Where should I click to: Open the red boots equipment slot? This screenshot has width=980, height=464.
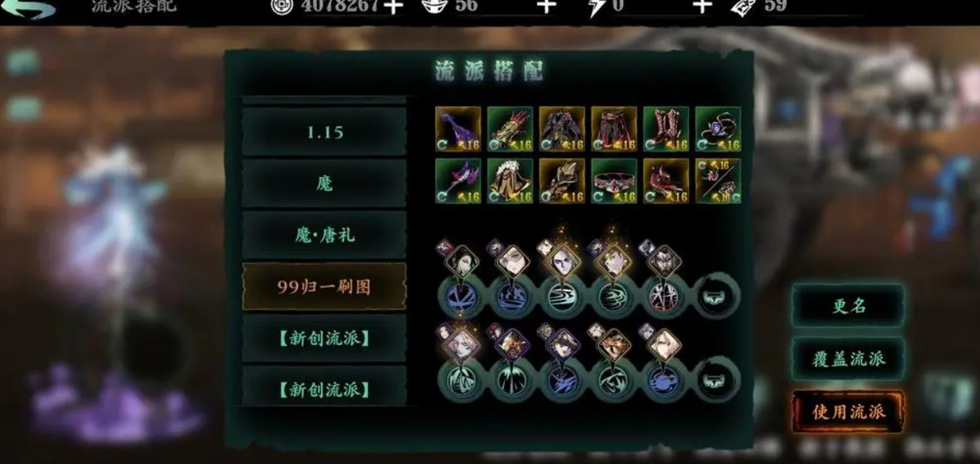[x=666, y=128]
